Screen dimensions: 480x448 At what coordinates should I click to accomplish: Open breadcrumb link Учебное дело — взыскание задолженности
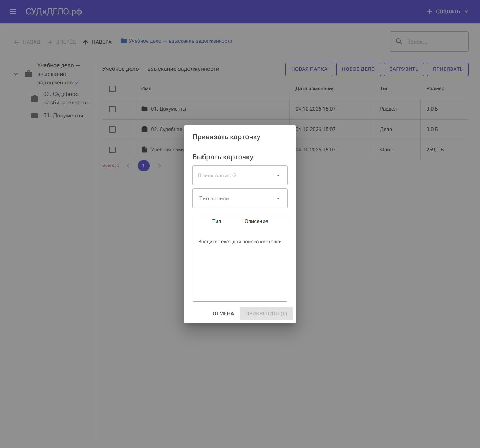click(x=180, y=41)
